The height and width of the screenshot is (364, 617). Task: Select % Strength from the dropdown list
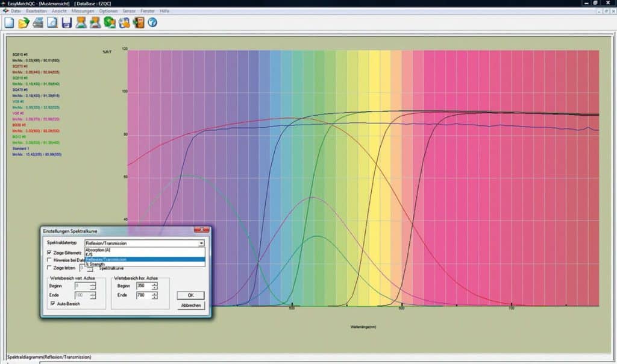click(145, 264)
